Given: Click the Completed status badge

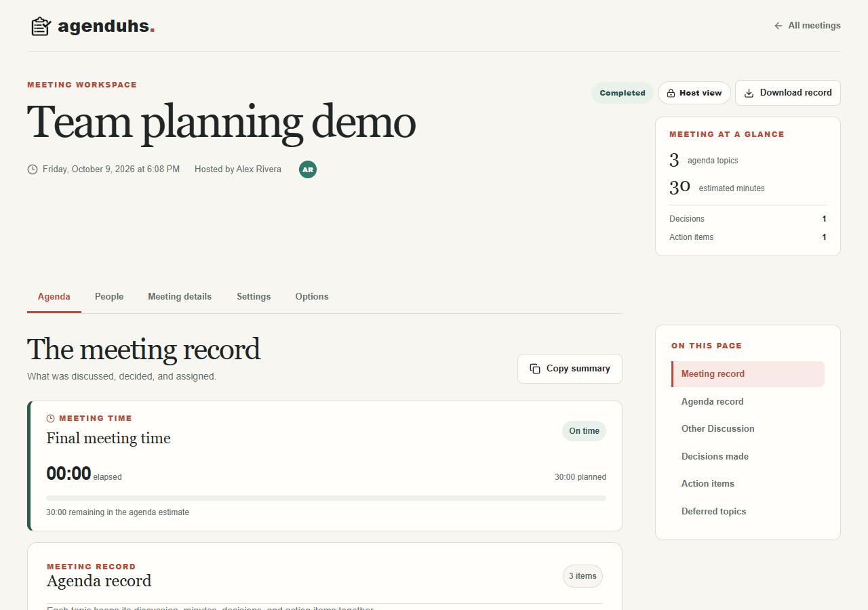Looking at the screenshot, I should [x=623, y=93].
